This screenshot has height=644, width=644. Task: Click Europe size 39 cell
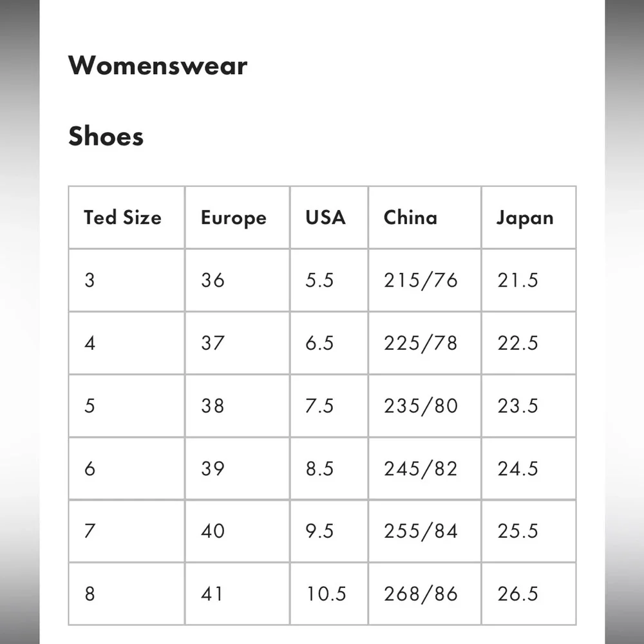[x=238, y=469]
